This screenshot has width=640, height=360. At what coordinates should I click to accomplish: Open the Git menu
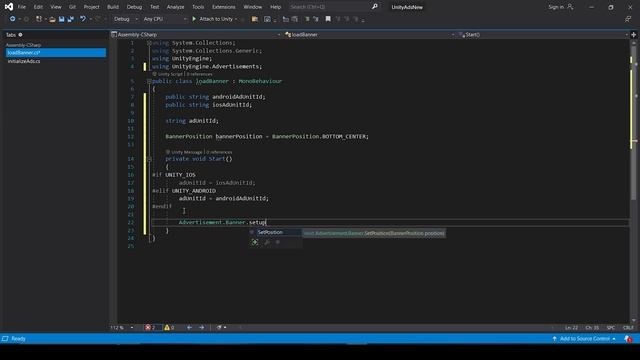pyautogui.click(x=72, y=7)
